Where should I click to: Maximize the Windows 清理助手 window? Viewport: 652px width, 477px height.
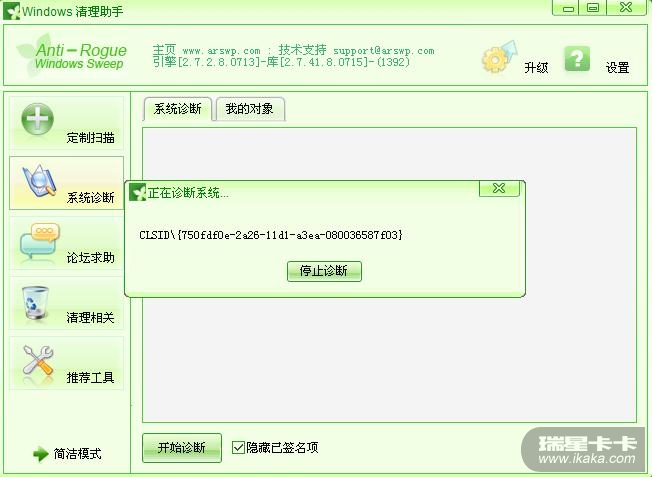pos(593,8)
